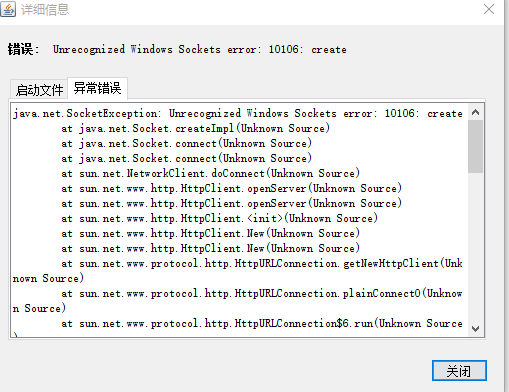Click the Java coffee cup icon in title bar
Viewport: 509px width, 392px height.
(8, 9)
